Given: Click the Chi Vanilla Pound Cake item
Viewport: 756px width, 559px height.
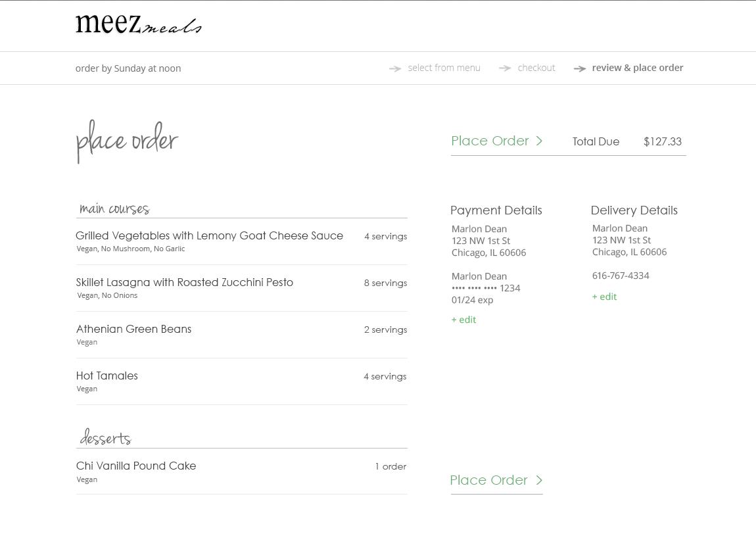Looking at the screenshot, I should 136,466.
